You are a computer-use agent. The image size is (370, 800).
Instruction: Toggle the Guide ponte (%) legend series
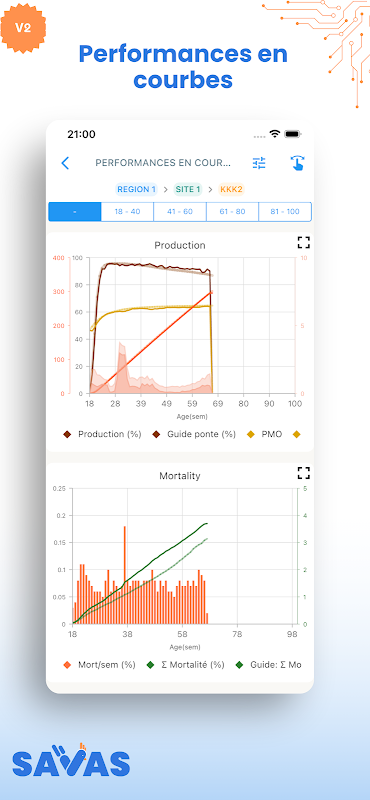point(194,434)
